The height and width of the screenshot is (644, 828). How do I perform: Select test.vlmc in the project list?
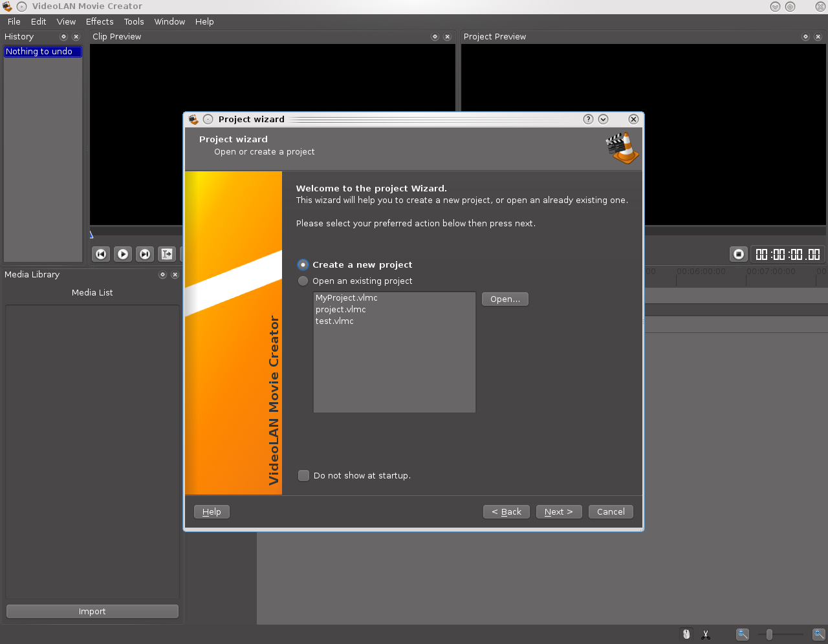pyautogui.click(x=395, y=321)
